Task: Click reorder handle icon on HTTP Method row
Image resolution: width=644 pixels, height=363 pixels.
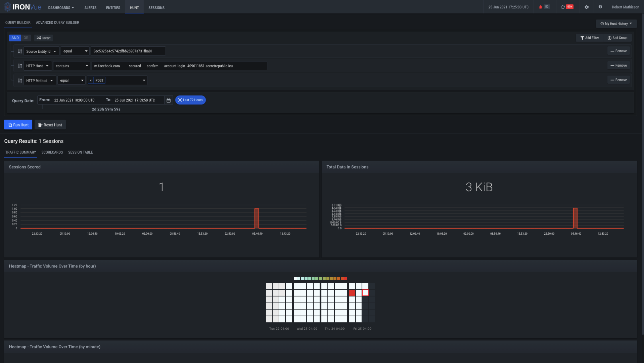Action: click(20, 81)
